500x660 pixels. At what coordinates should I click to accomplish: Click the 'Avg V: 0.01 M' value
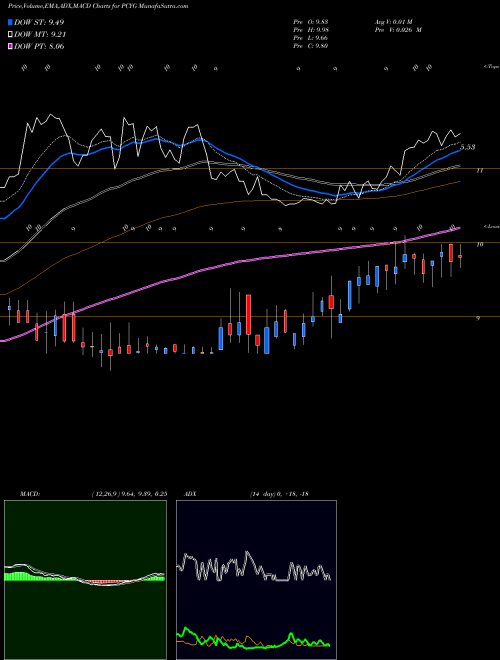(395, 22)
